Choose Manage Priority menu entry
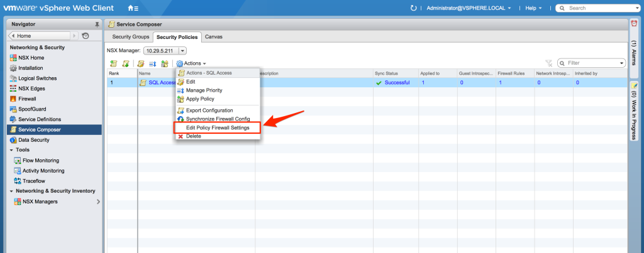This screenshot has width=644, height=253. 218,90
